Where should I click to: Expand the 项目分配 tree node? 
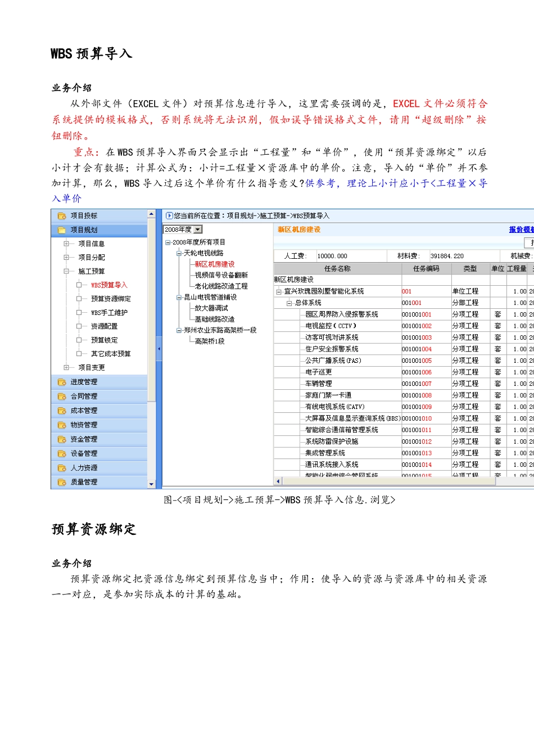66,257
